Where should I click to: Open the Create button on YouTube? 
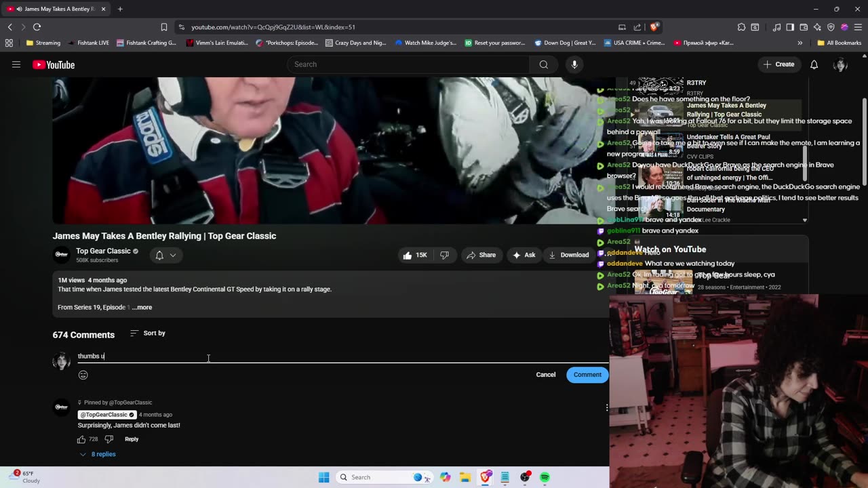pyautogui.click(x=778, y=64)
